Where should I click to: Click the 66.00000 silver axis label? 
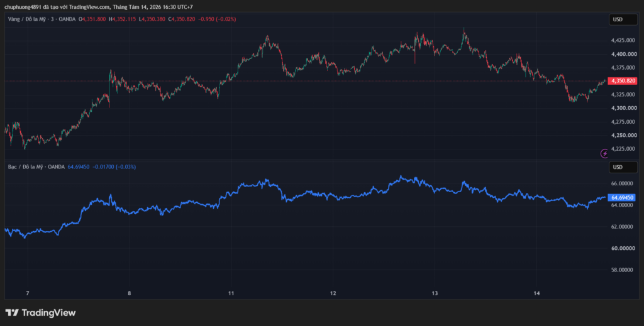pos(623,183)
